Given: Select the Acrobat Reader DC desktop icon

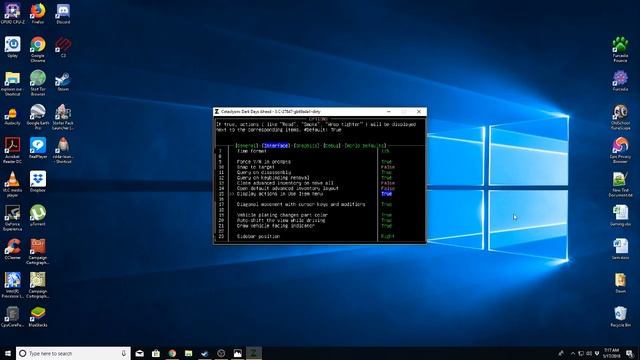Looking at the screenshot, I should pyautogui.click(x=12, y=150).
